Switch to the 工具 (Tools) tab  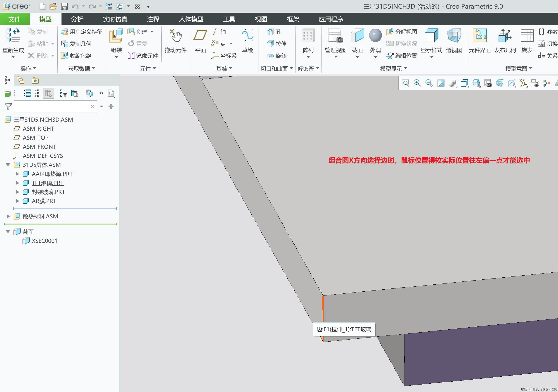click(x=229, y=19)
